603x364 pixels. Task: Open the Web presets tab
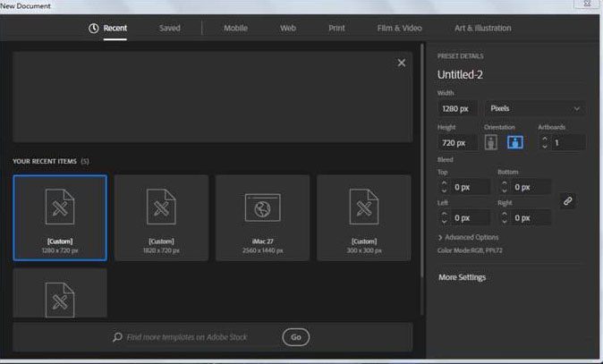pos(288,28)
